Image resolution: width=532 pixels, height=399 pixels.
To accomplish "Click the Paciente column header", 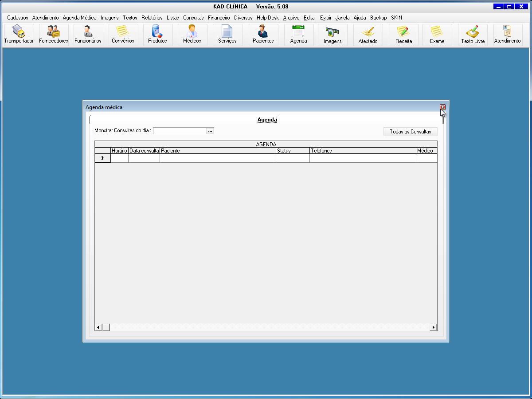I will [x=217, y=151].
